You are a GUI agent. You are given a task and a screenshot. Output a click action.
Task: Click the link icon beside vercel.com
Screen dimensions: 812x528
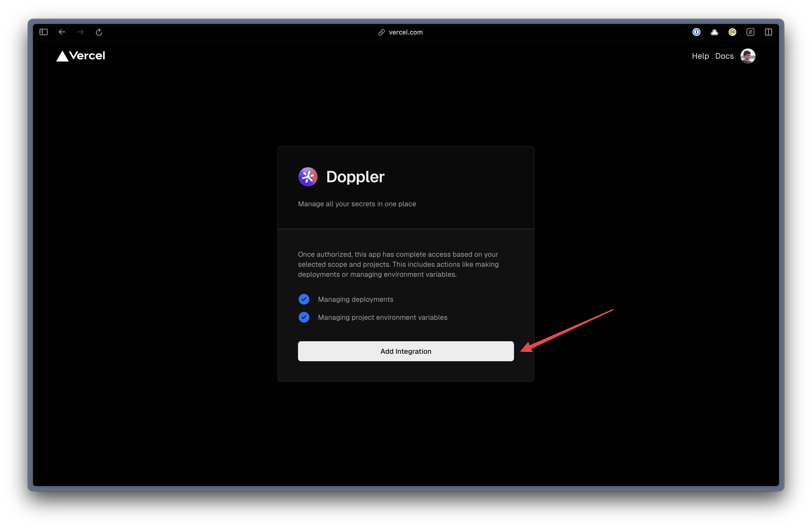pyautogui.click(x=381, y=32)
